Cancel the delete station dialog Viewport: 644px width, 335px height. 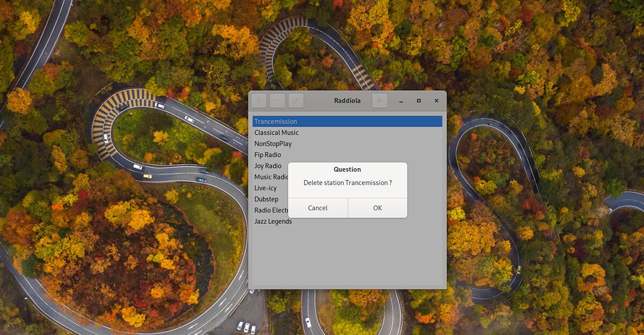pyautogui.click(x=318, y=208)
